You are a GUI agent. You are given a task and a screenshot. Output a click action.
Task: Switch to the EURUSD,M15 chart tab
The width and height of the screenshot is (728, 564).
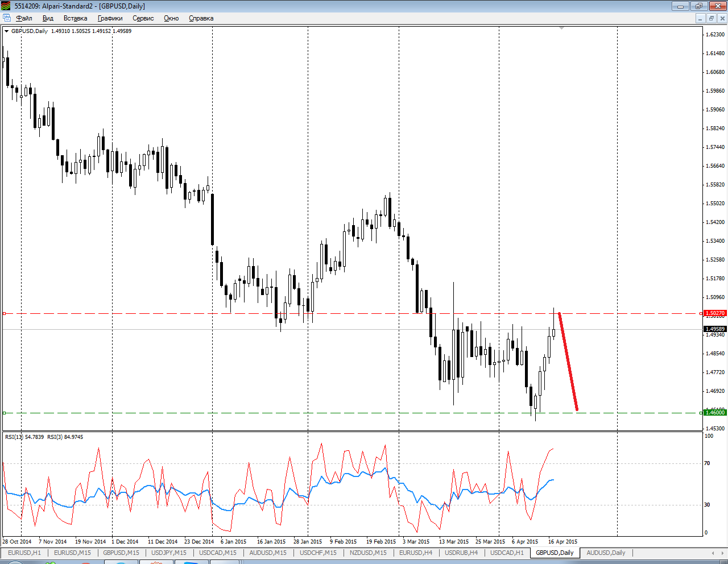[x=72, y=553]
